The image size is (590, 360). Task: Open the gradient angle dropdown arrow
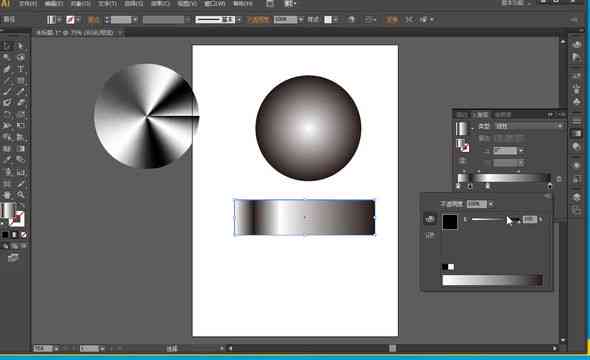coord(522,151)
